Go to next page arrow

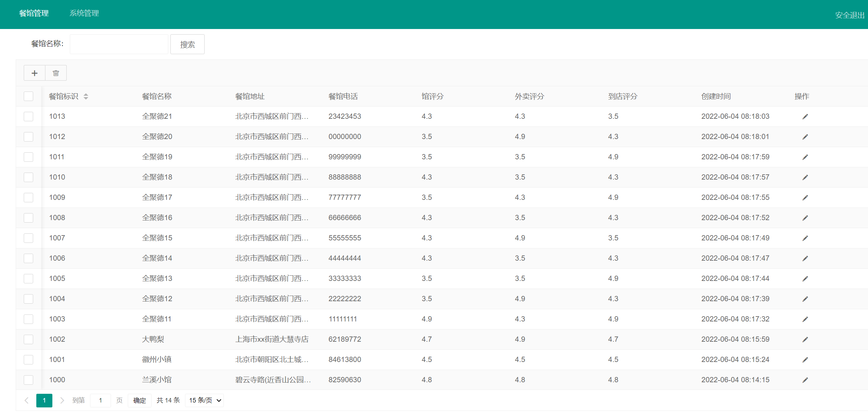coord(62,400)
